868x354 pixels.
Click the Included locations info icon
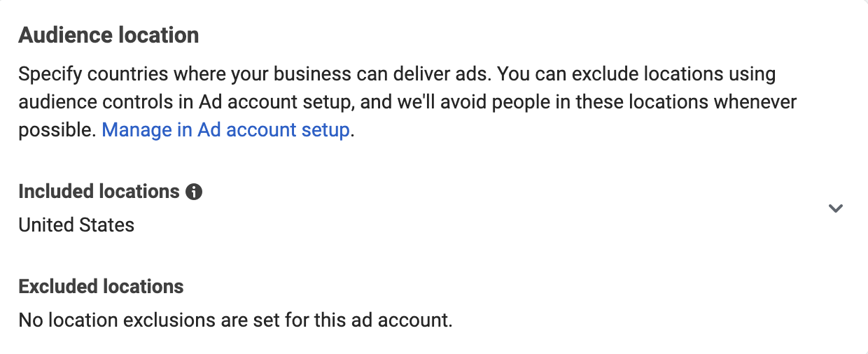(195, 192)
